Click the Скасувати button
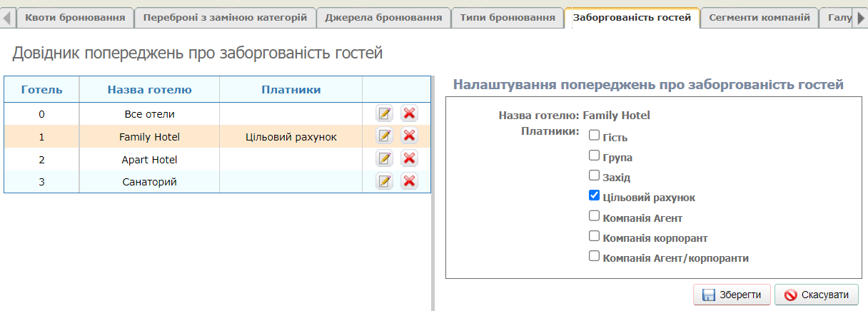Viewport: 868px width, 316px height. pyautogui.click(x=817, y=295)
